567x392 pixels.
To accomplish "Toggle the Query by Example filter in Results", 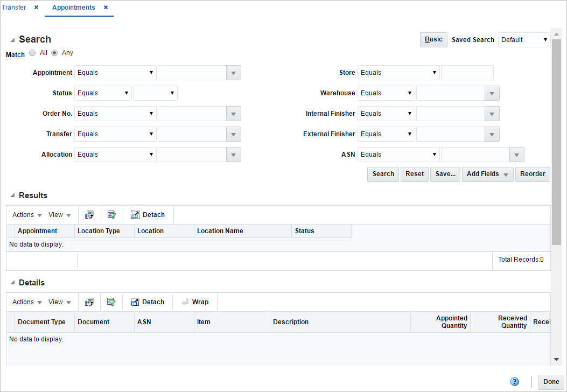I will [111, 214].
